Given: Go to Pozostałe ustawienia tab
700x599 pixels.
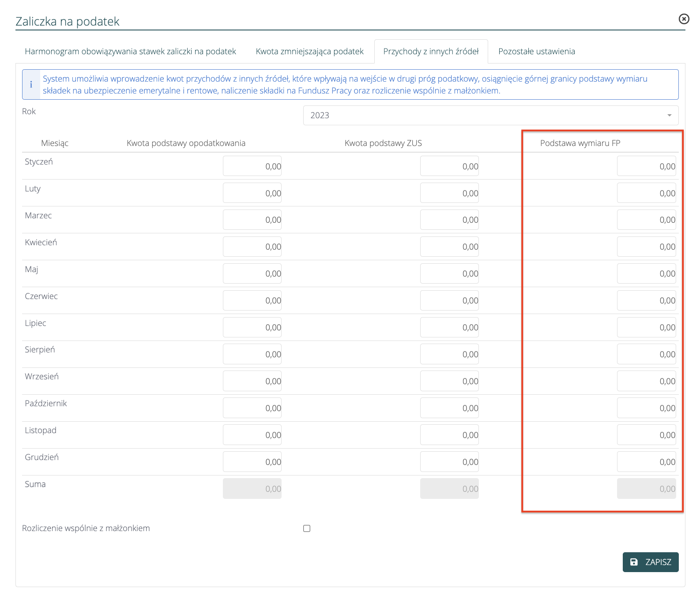Looking at the screenshot, I should coord(536,52).
